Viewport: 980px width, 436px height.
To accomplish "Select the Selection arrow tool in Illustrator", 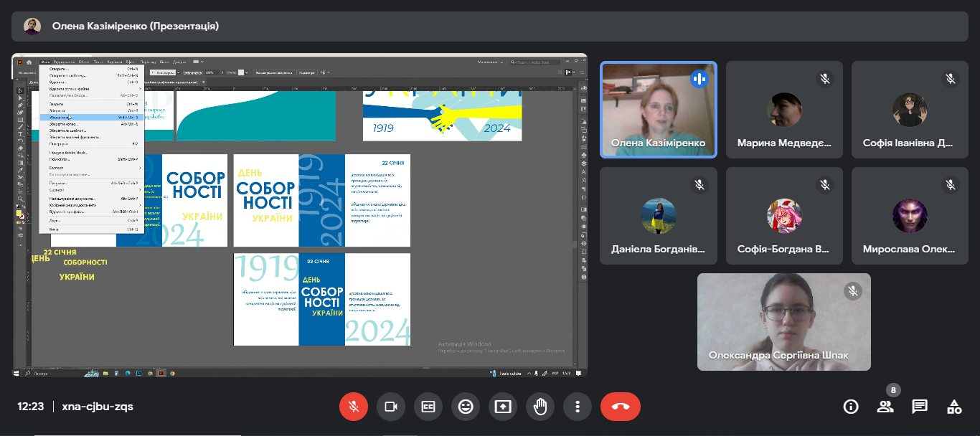I will 21,91.
